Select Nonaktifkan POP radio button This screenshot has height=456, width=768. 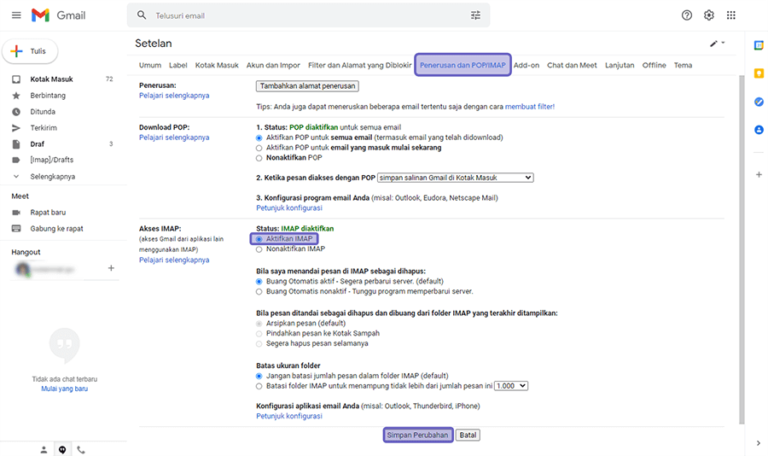[x=259, y=158]
